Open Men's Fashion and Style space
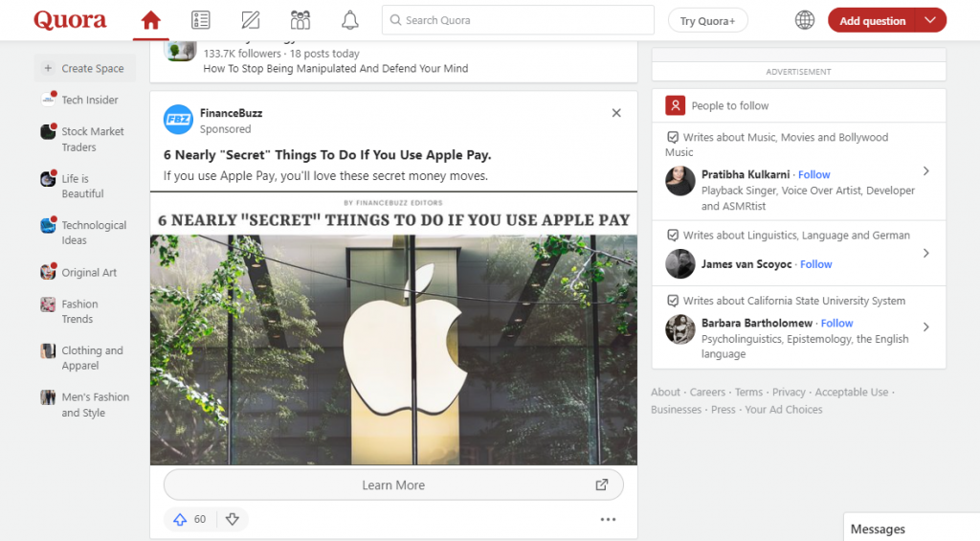Image resolution: width=980 pixels, height=541 pixels. point(85,405)
